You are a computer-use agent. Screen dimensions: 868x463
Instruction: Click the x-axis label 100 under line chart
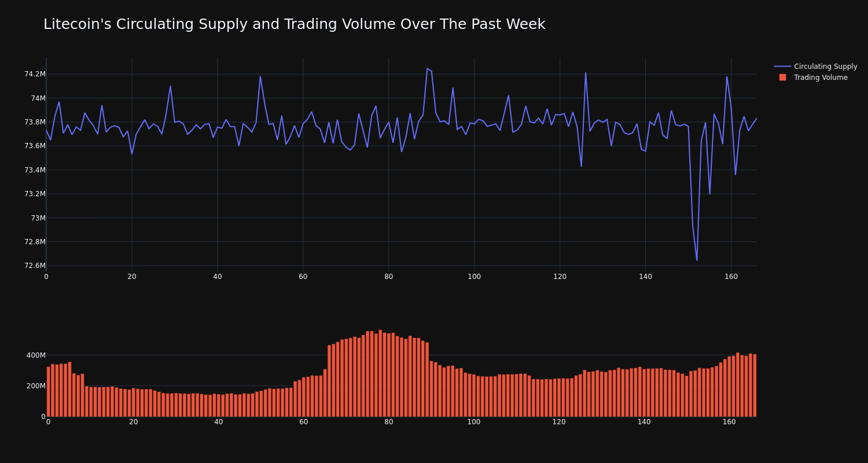[x=474, y=277]
